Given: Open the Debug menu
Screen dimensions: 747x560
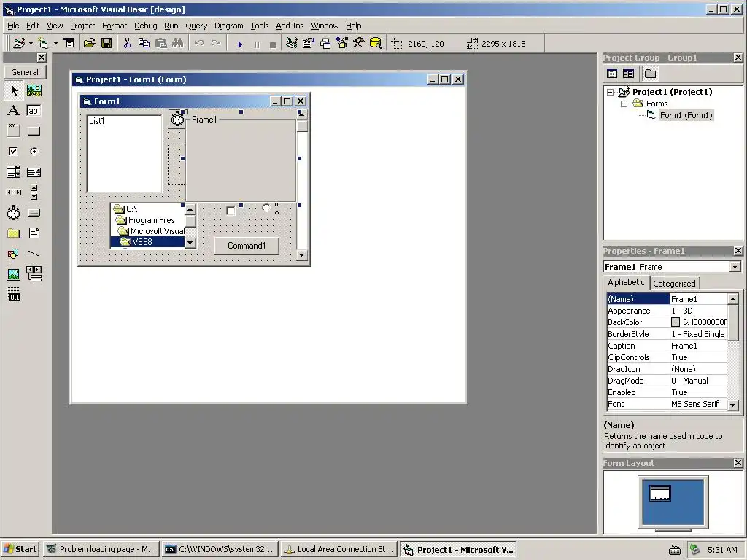Looking at the screenshot, I should point(146,26).
